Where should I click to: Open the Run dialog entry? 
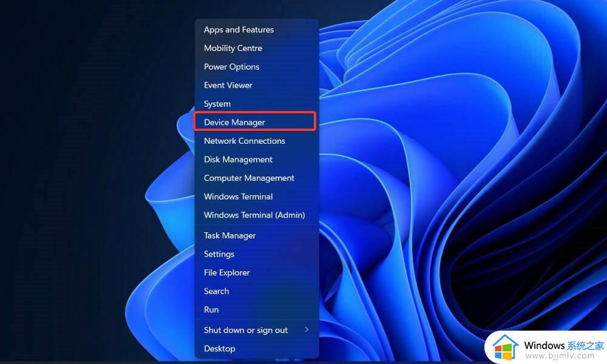(211, 310)
